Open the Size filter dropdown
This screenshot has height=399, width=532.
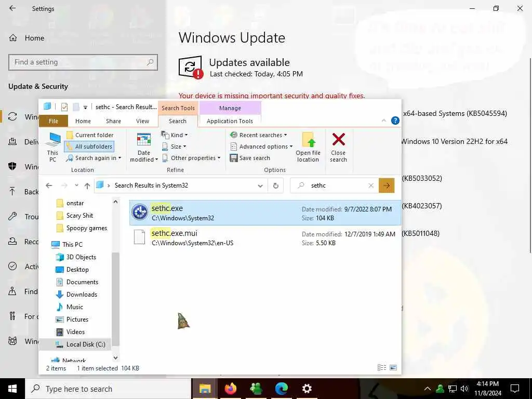[x=174, y=147]
